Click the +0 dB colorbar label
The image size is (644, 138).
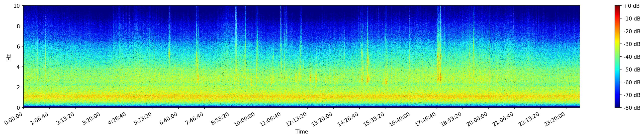pyautogui.click(x=631, y=6)
